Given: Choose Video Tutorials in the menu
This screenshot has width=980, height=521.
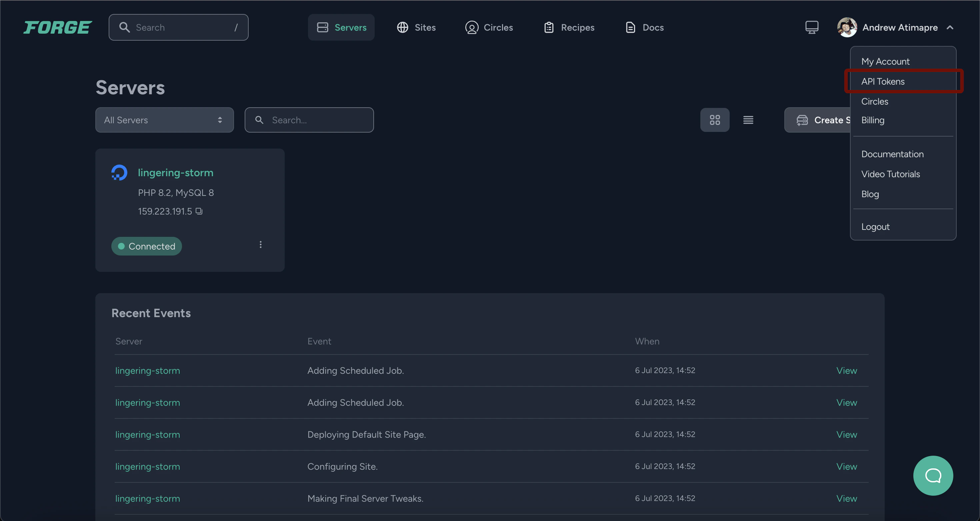Looking at the screenshot, I should click(890, 174).
